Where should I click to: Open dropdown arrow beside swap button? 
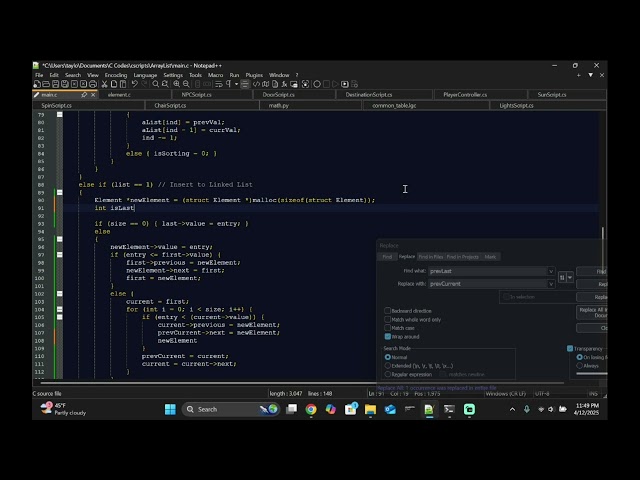click(570, 278)
